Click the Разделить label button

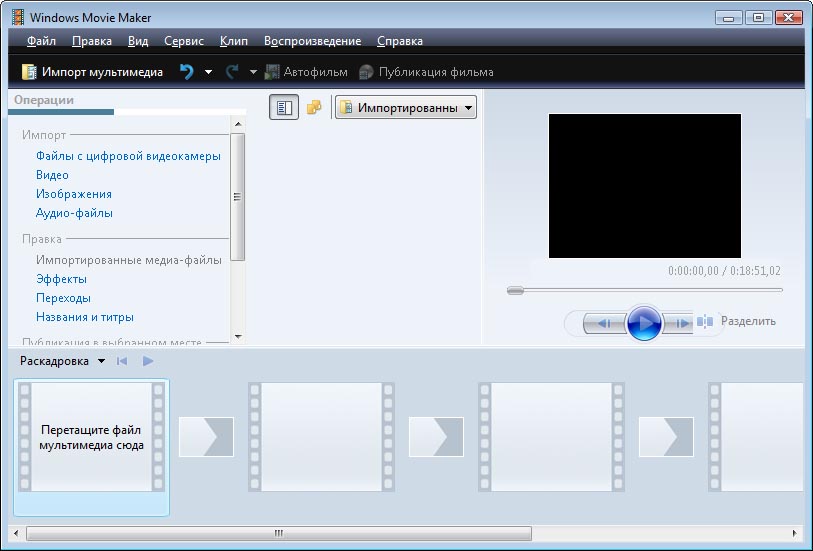[748, 321]
